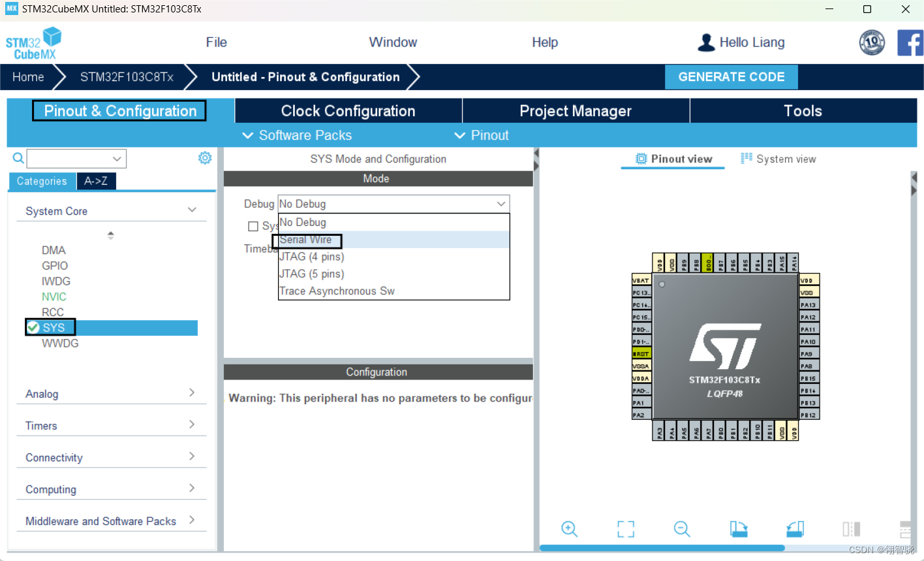924x561 pixels.
Task: Choose Serial Wire in Debug list
Action: coord(393,240)
